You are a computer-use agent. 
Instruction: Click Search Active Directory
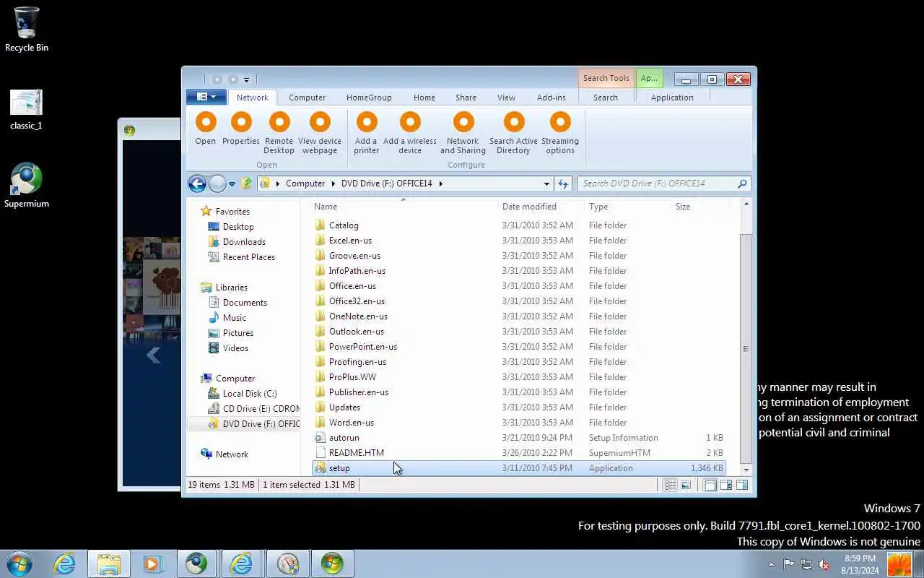(x=513, y=133)
